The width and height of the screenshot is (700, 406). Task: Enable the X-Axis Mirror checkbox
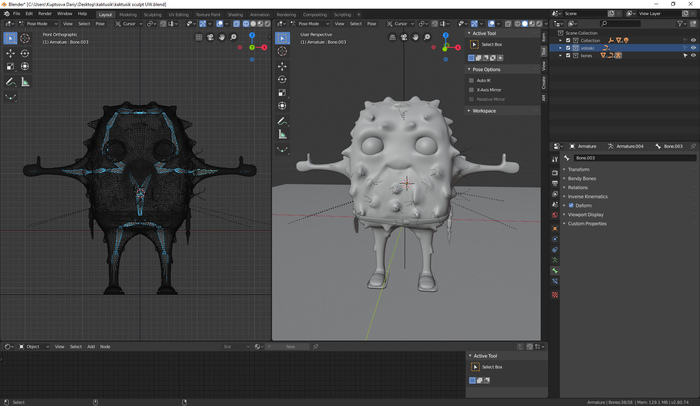coord(472,90)
